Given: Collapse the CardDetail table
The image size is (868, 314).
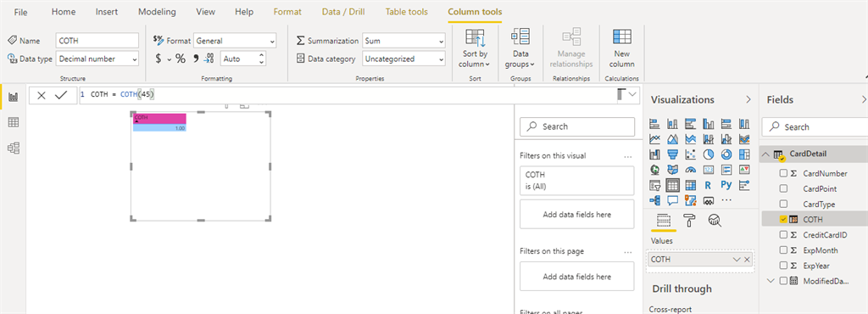Looking at the screenshot, I should click(x=765, y=154).
